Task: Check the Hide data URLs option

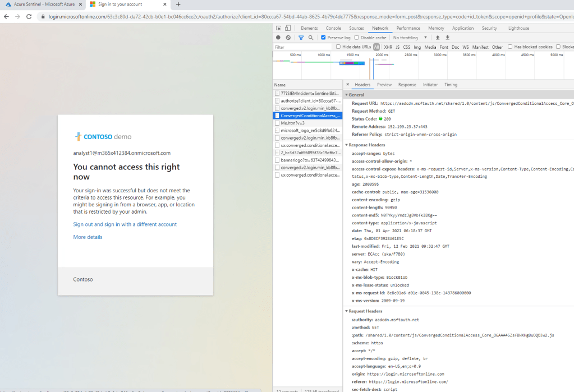Action: [x=338, y=47]
